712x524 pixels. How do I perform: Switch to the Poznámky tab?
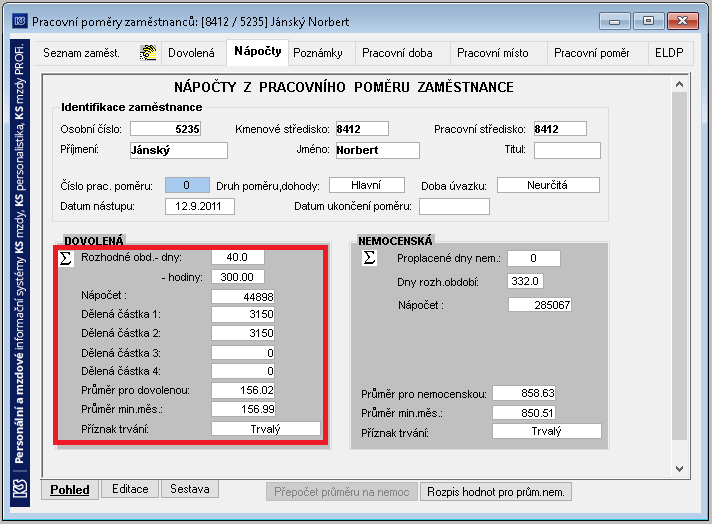pyautogui.click(x=318, y=53)
